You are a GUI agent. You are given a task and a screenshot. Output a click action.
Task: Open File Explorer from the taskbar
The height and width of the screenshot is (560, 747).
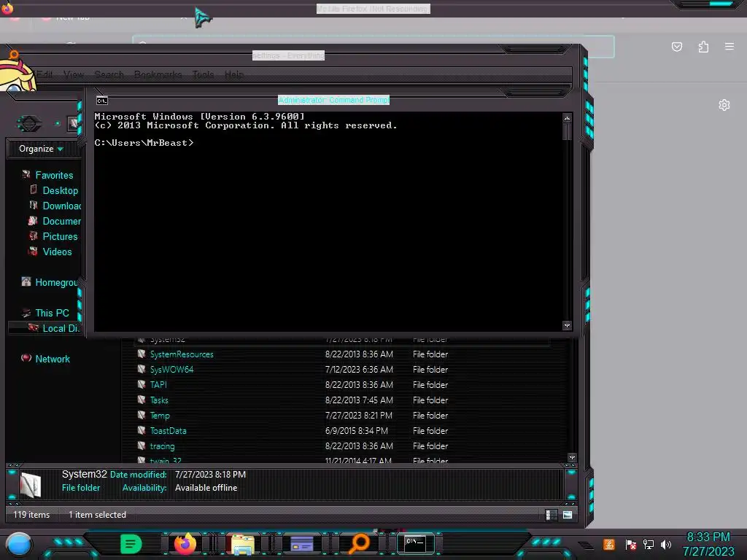[242, 544]
